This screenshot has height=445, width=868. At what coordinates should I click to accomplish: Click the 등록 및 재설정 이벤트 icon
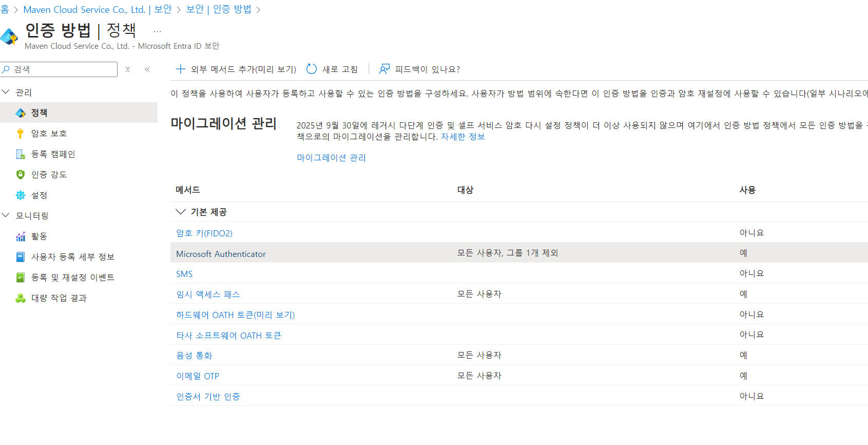point(21,277)
